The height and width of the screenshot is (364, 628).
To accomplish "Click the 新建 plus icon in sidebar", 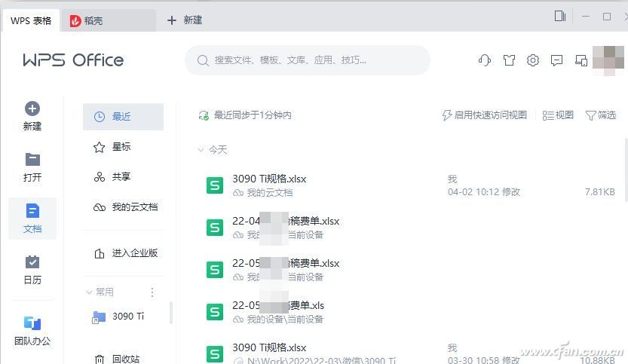I will pyautogui.click(x=32, y=109).
